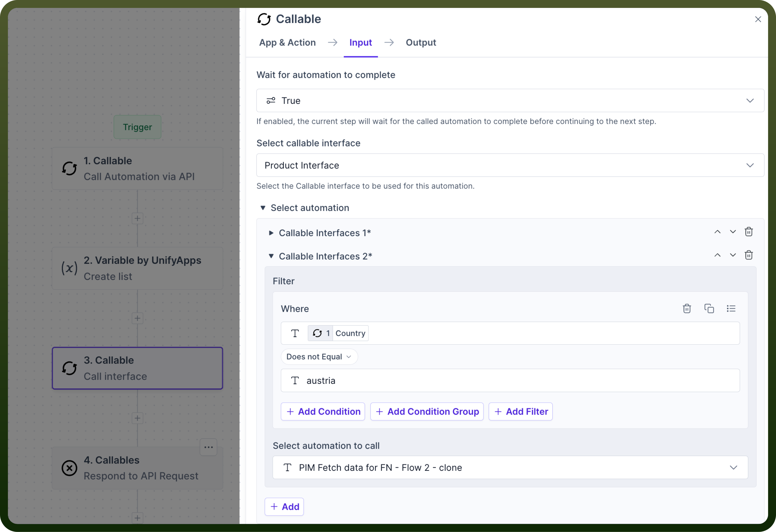Move Callable Interfaces 1 up

point(717,232)
